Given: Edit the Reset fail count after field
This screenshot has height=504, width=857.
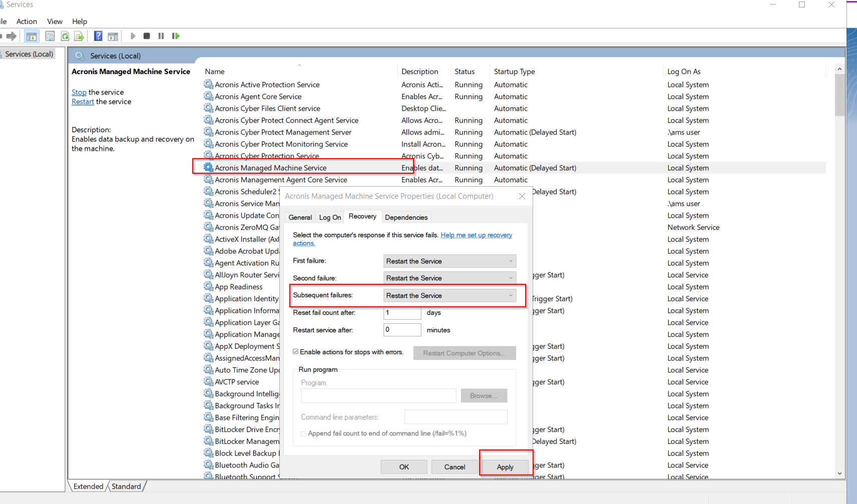Looking at the screenshot, I should [x=402, y=312].
